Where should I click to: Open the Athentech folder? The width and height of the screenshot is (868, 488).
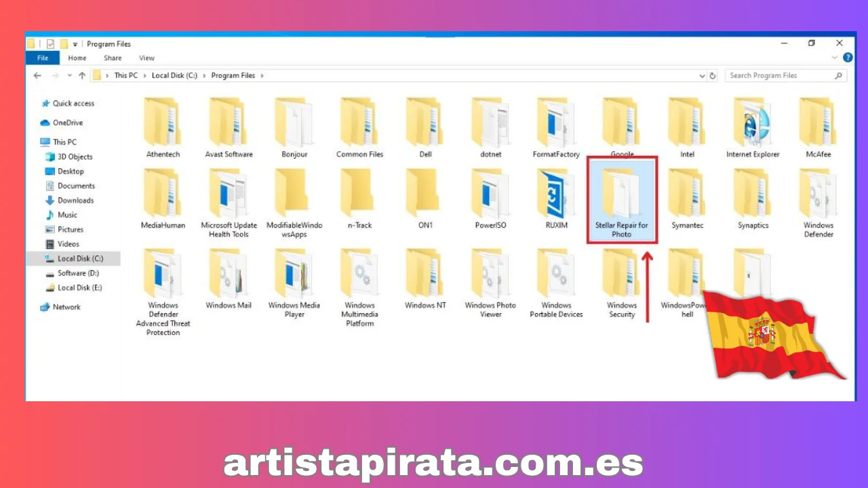(161, 129)
